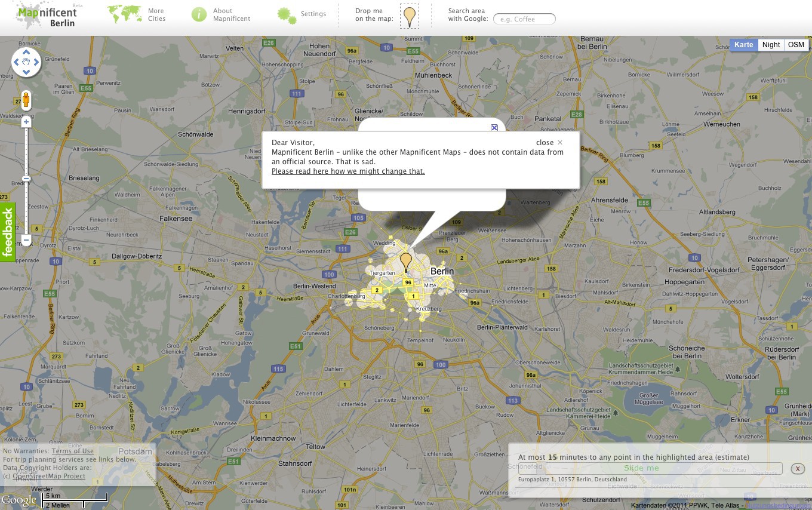The width and height of the screenshot is (812, 510).
Task: Pan the map left with the arrow
Action: coord(16,62)
